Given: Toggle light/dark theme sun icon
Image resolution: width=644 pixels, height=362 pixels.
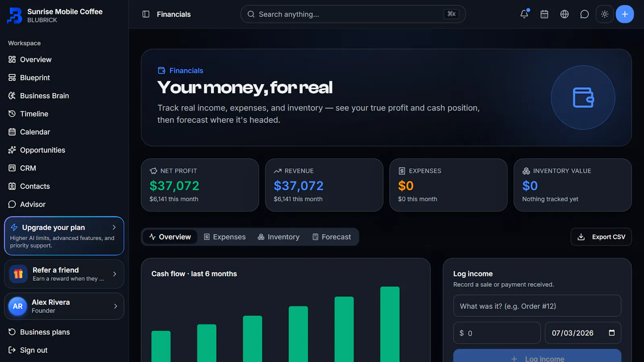Looking at the screenshot, I should point(605,14).
